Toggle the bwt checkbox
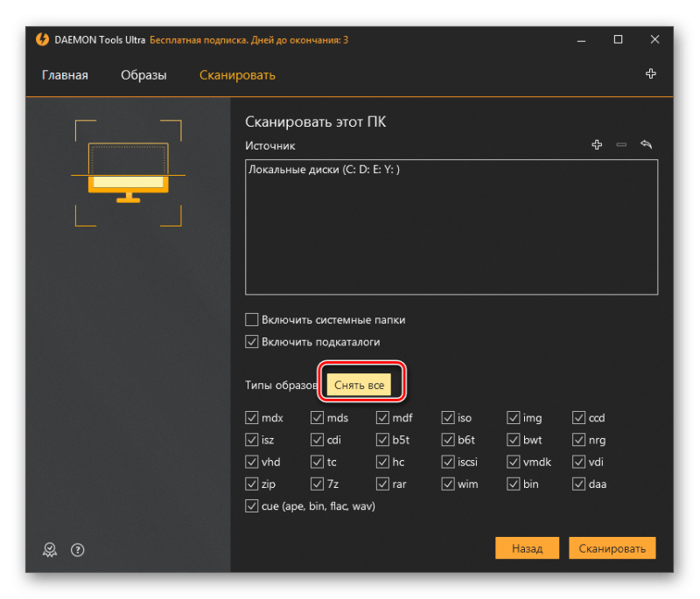The image size is (700, 599). 514,440
